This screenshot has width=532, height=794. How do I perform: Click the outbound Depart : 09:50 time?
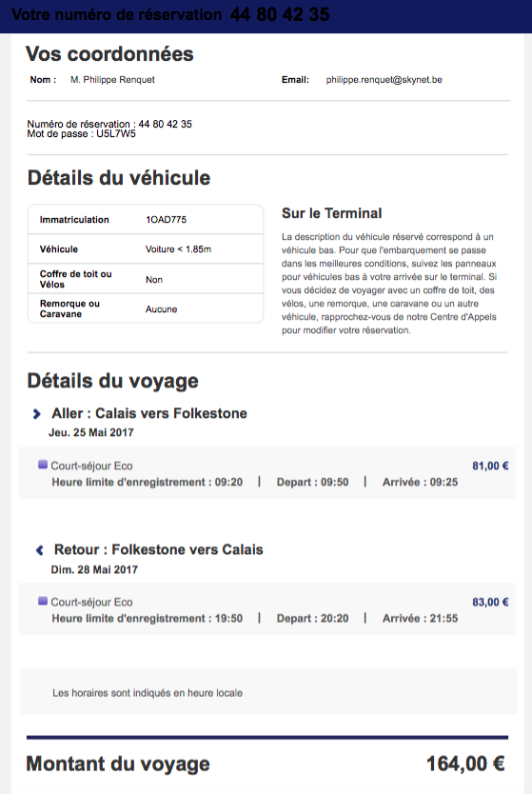(x=312, y=482)
